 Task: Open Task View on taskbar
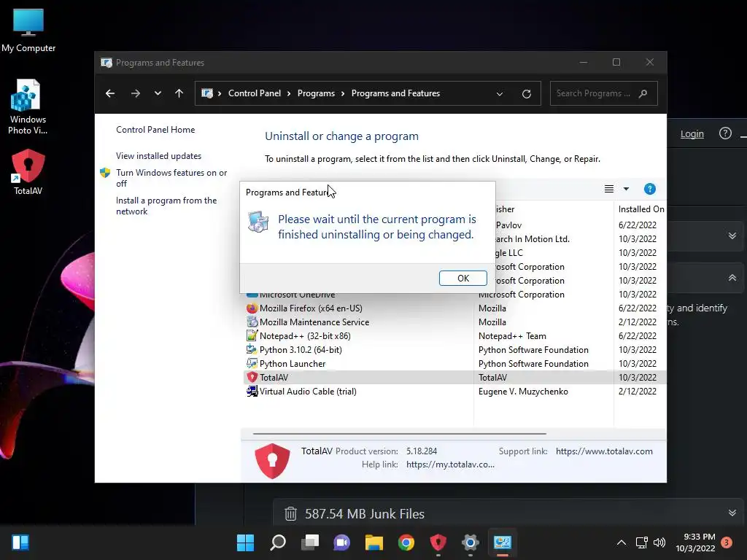310,542
